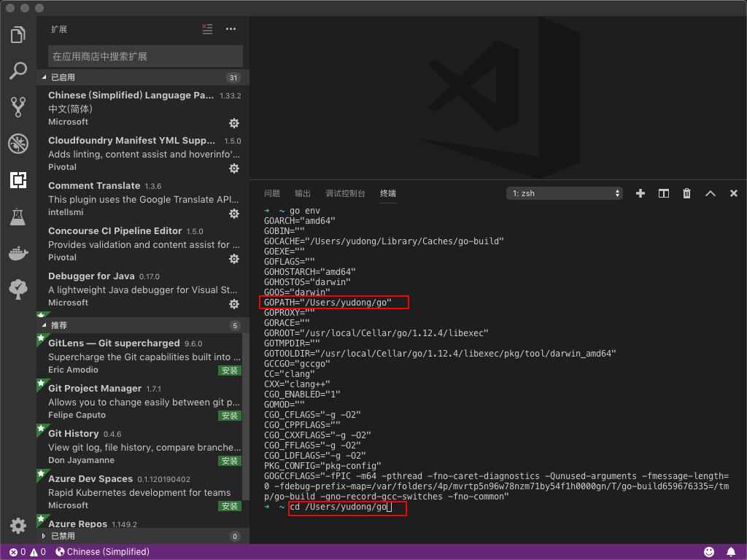The height and width of the screenshot is (560, 747).
Task: Click the extensions search input field
Action: pos(144,56)
